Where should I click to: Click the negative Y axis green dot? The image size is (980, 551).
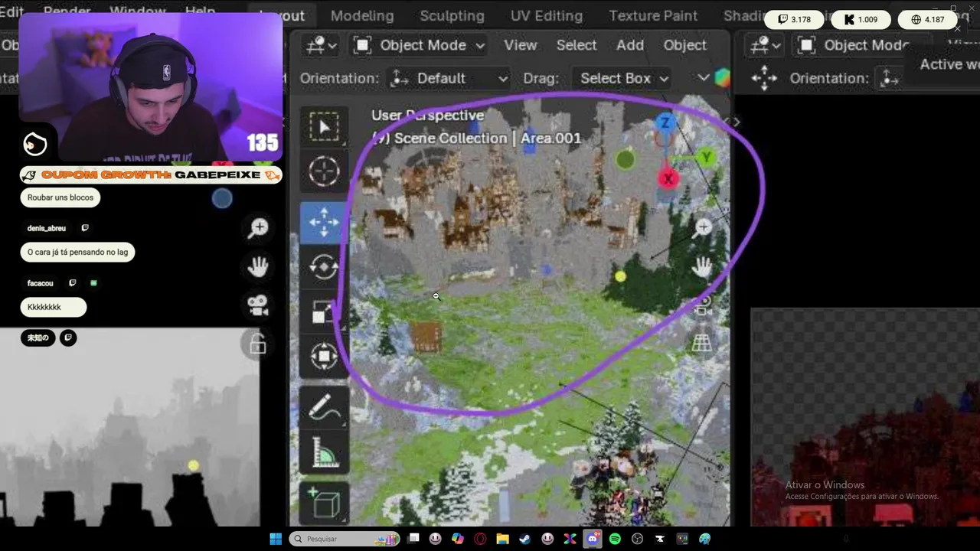tap(625, 160)
